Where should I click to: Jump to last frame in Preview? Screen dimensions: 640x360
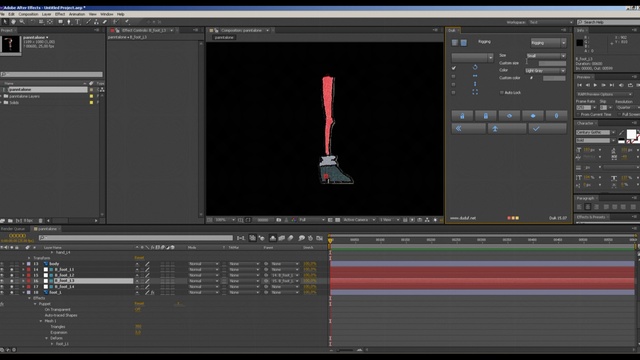pos(612,85)
